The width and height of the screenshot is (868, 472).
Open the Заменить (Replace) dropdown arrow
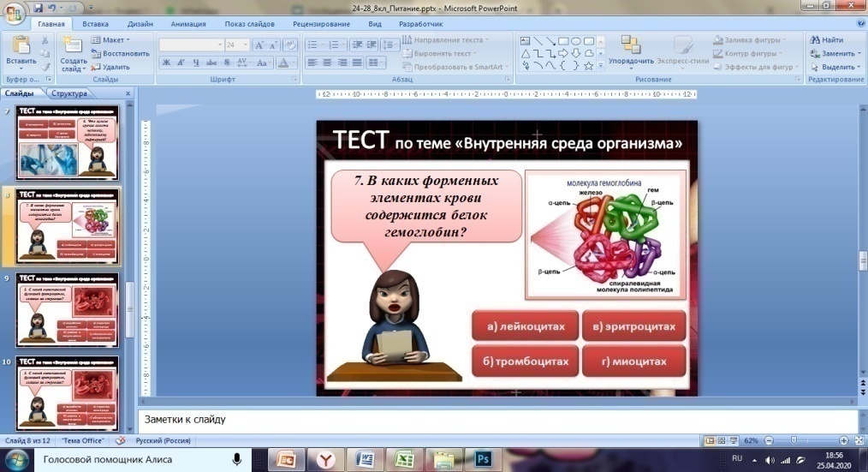click(859, 53)
